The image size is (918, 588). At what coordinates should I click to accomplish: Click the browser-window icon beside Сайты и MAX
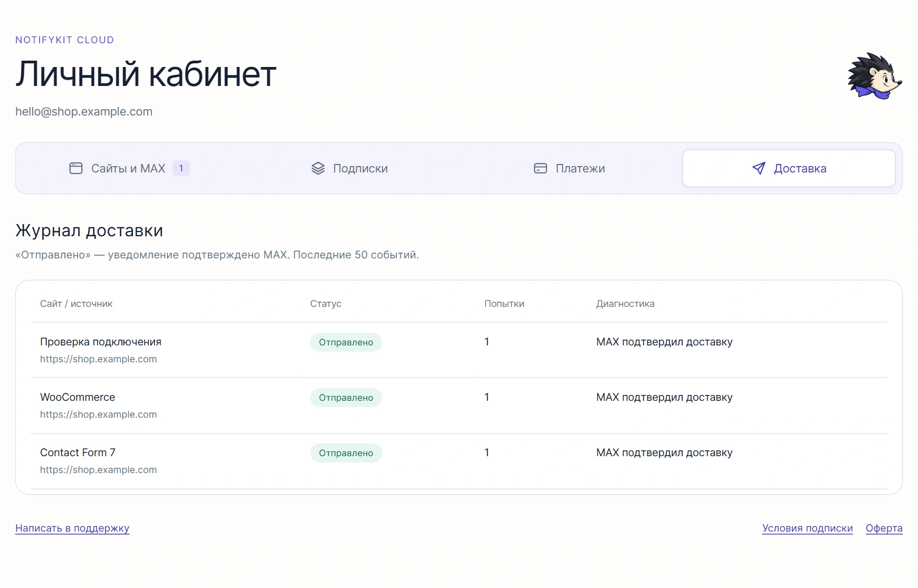point(76,168)
